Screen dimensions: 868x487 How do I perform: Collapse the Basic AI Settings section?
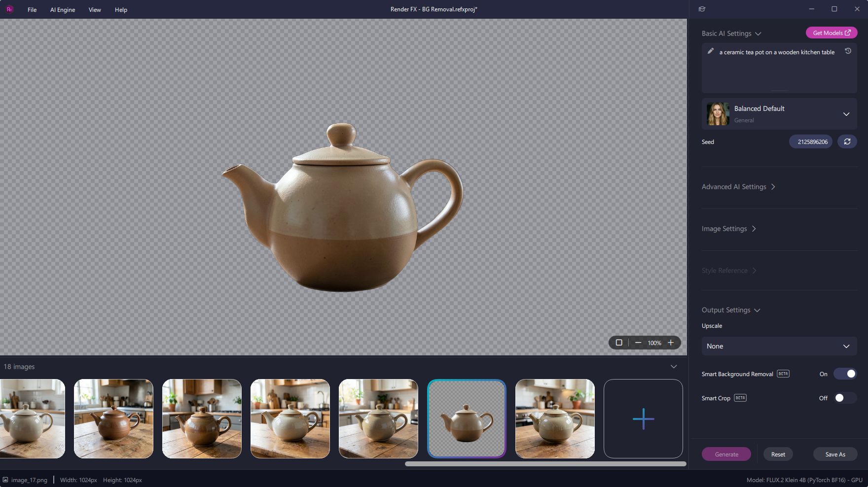point(731,34)
